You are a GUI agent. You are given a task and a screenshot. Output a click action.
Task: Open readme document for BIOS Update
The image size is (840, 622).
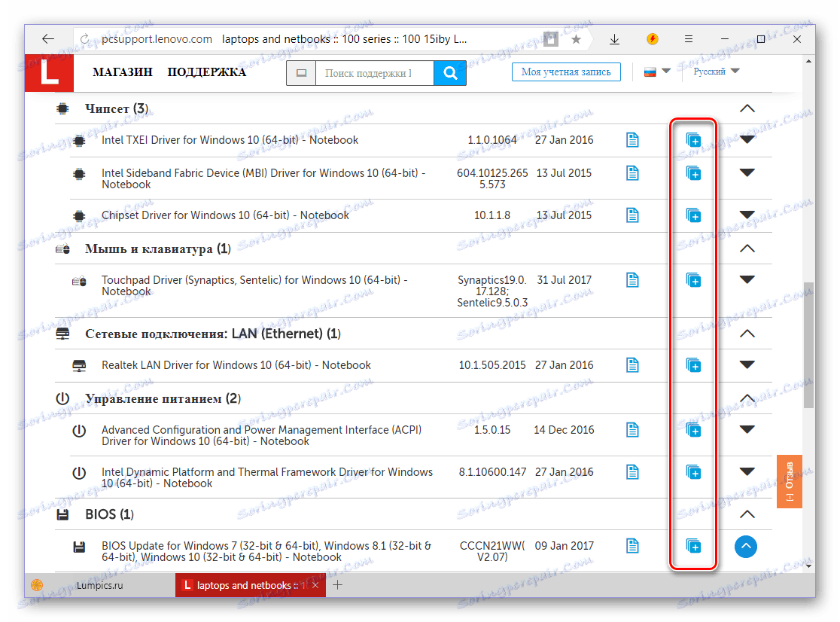[632, 546]
